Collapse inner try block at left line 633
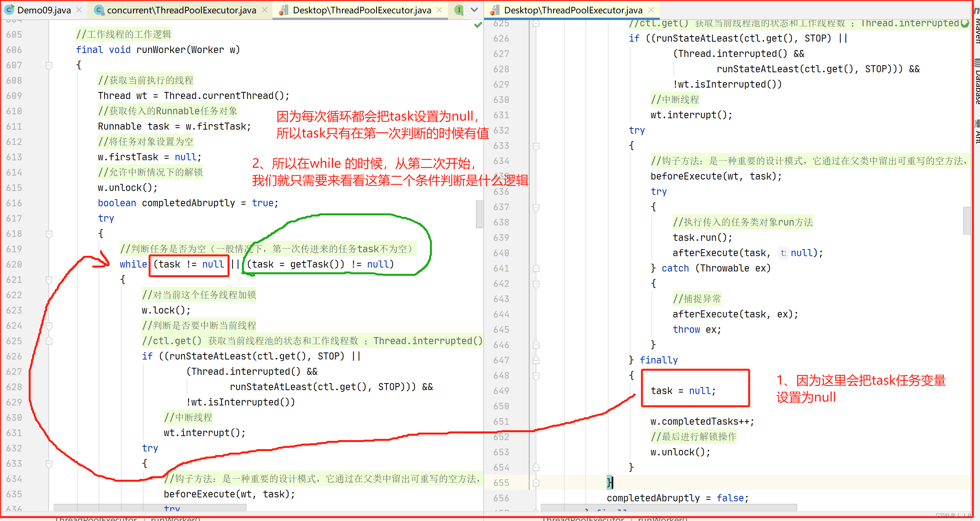This screenshot has width=980, height=521. point(49,464)
